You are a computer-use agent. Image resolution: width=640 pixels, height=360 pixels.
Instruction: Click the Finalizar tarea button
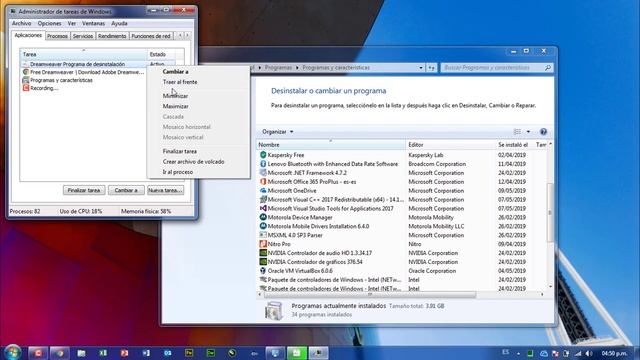[x=84, y=191]
